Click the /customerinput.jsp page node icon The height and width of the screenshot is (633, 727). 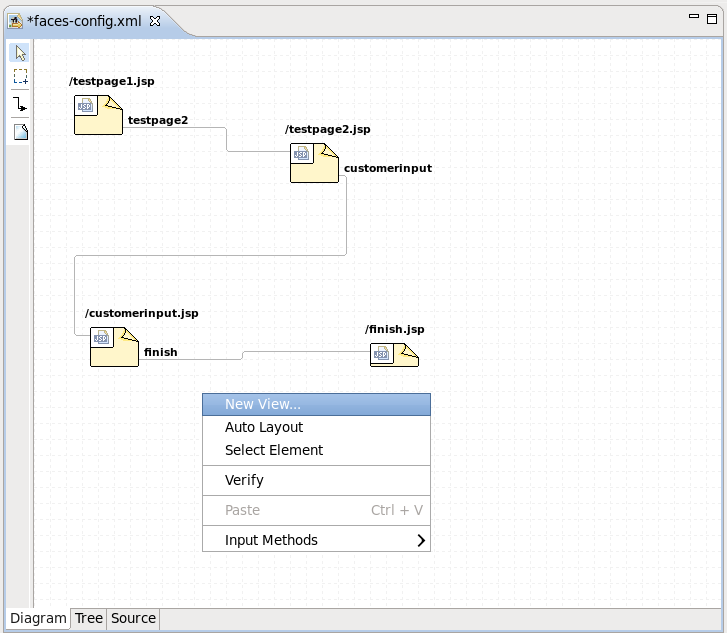[114, 346]
